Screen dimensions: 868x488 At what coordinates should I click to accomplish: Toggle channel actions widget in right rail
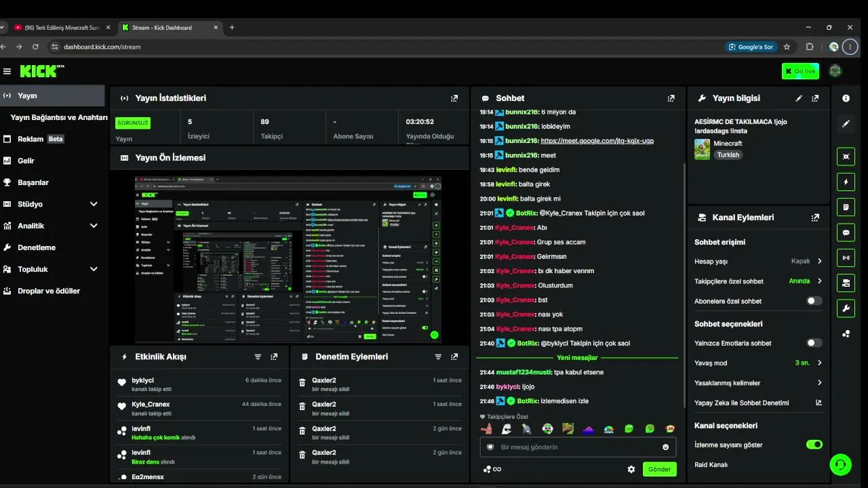[x=846, y=283]
